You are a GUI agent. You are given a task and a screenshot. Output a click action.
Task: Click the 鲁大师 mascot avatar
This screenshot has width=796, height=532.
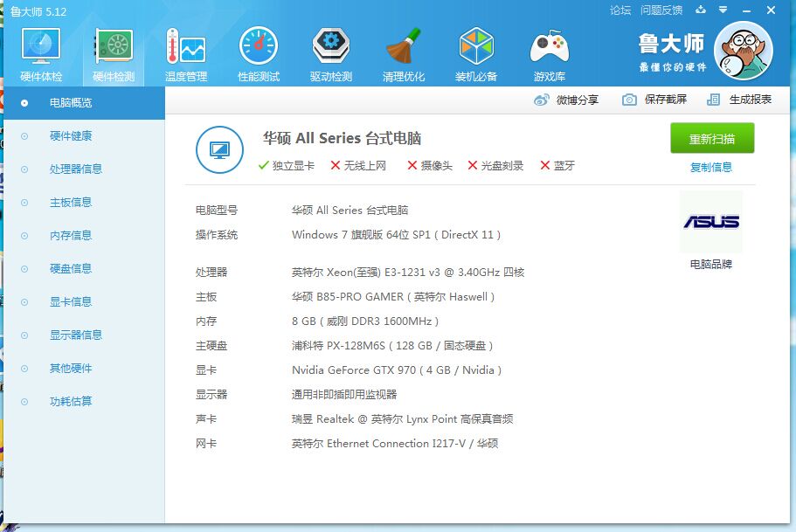coord(744,51)
